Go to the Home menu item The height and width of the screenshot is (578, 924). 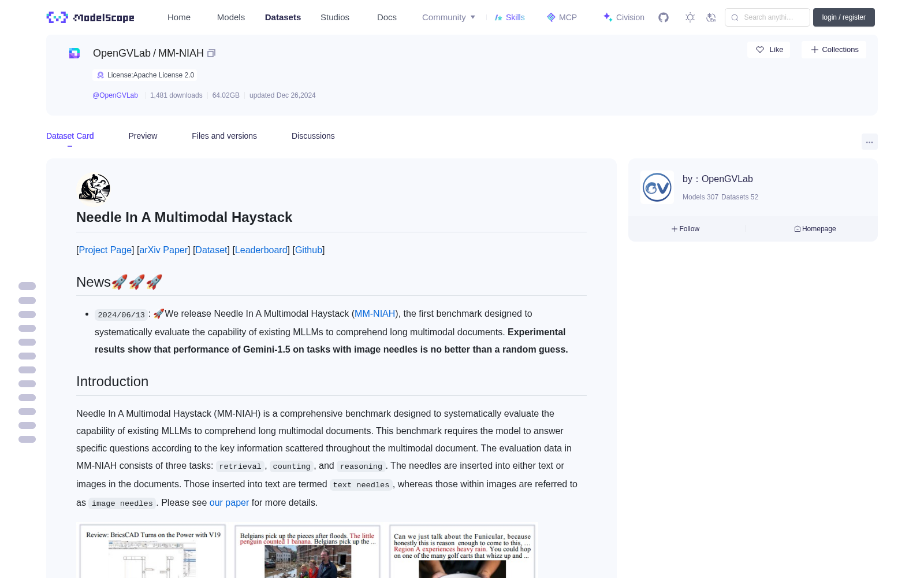pyautogui.click(x=179, y=17)
